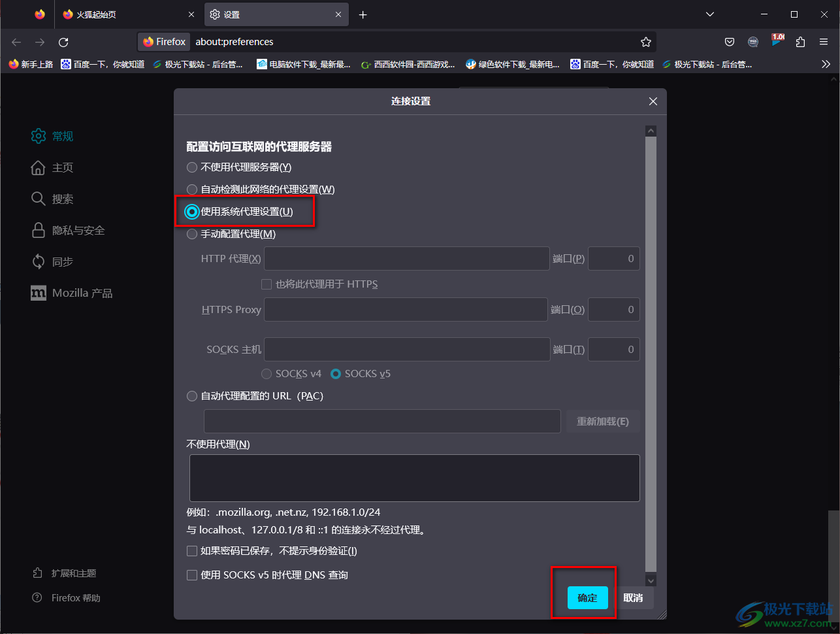Click the Firefox identity box in URL bar
Viewport: 840px width, 634px height.
pyautogui.click(x=165, y=42)
